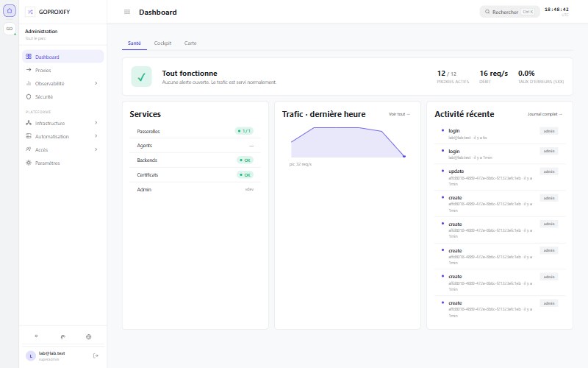The width and height of the screenshot is (588, 368).
Task: Switch to the Cockpit tab
Action: pyautogui.click(x=162, y=43)
